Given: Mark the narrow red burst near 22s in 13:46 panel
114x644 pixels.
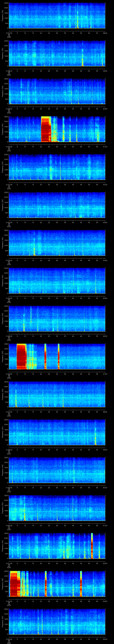Looking at the screenshot, I should click(x=45, y=357).
